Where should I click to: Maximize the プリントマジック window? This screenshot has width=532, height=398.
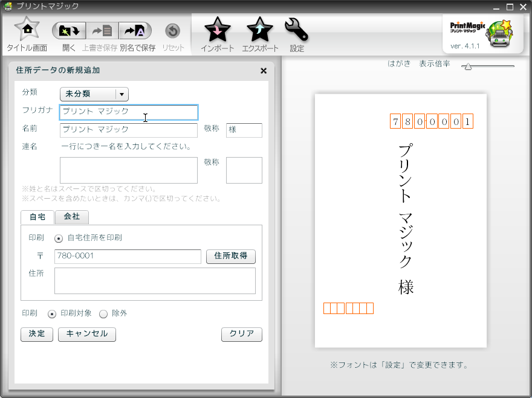510,7
